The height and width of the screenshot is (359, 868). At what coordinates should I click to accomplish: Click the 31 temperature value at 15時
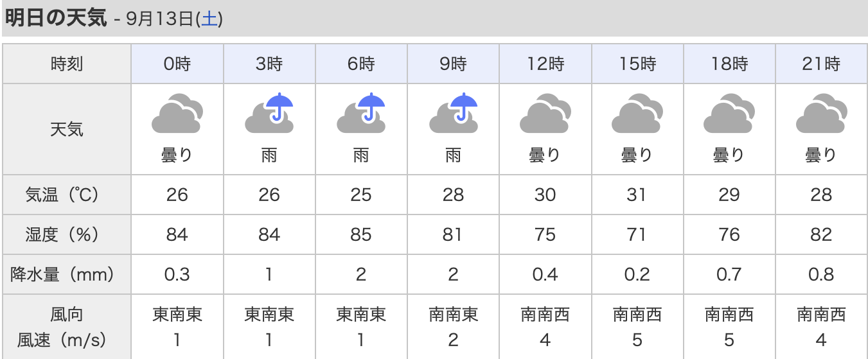[x=637, y=195]
